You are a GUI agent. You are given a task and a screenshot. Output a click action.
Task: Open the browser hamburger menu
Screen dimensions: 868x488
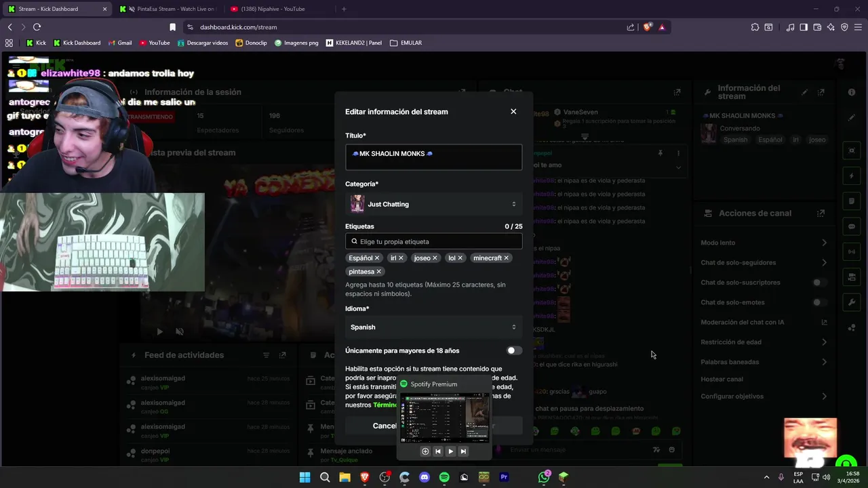tap(858, 27)
